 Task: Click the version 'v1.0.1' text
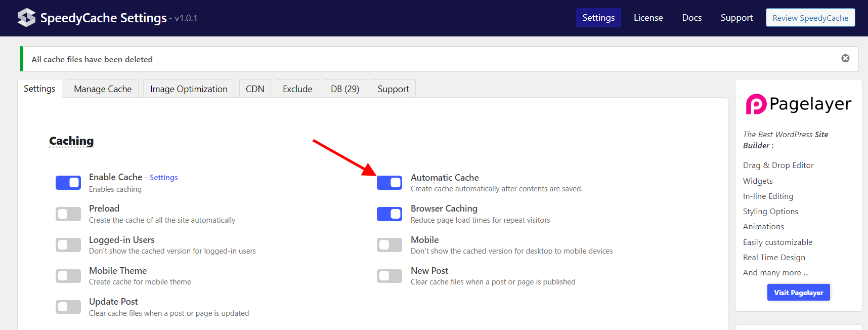[x=186, y=18]
